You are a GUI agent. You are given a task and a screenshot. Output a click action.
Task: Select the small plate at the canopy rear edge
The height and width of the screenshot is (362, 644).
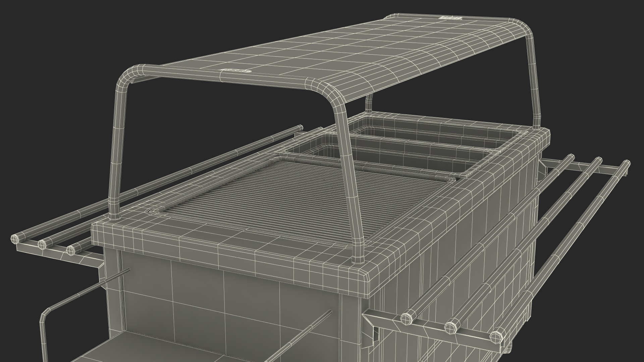pos(450,18)
